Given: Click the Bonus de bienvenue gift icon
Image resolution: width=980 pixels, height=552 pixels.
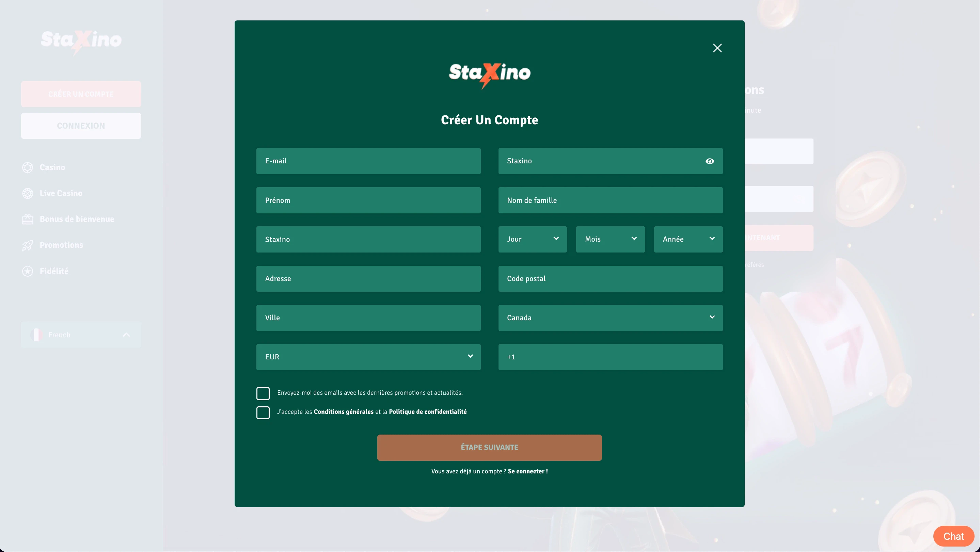Looking at the screenshot, I should pyautogui.click(x=27, y=220).
